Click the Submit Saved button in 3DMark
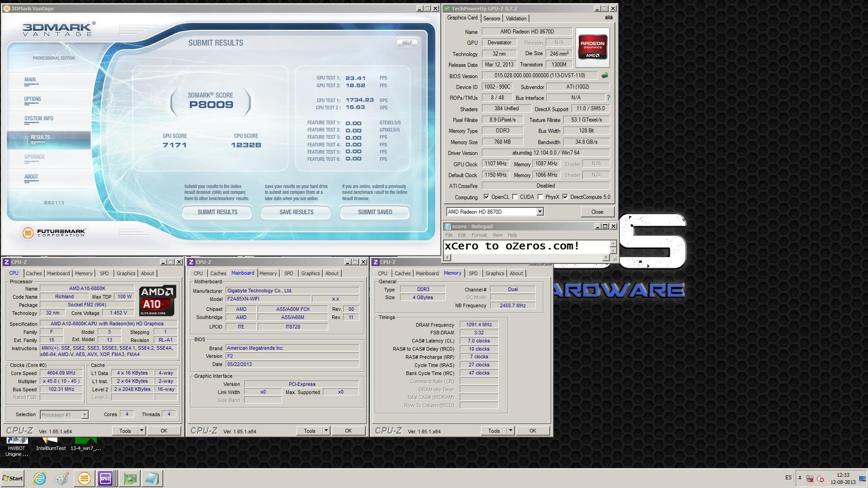868x488 pixels. [x=375, y=212]
